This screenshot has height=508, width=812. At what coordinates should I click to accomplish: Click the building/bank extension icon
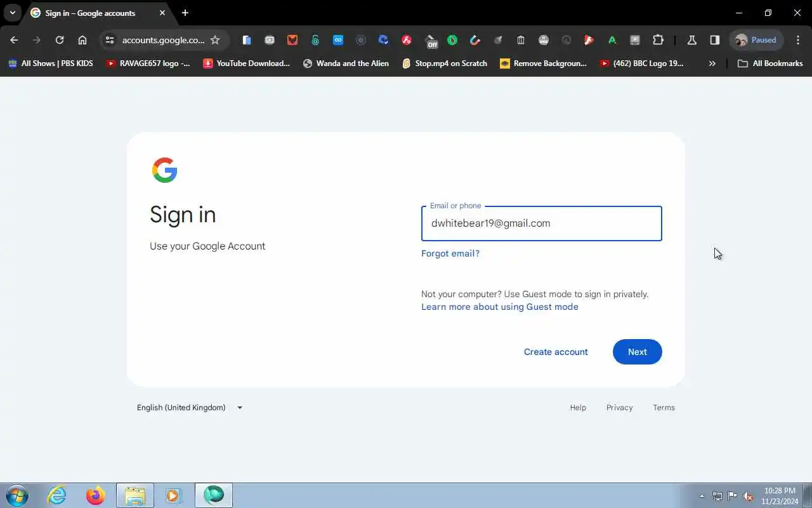pos(521,40)
